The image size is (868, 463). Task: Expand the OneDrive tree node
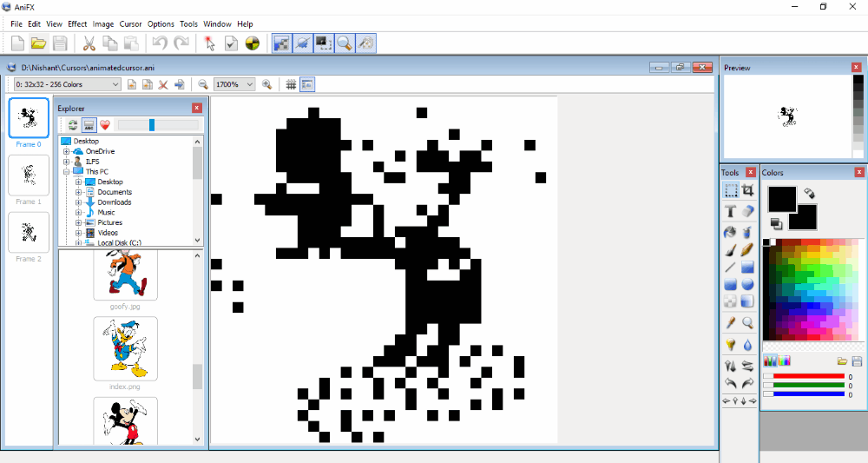(67, 151)
